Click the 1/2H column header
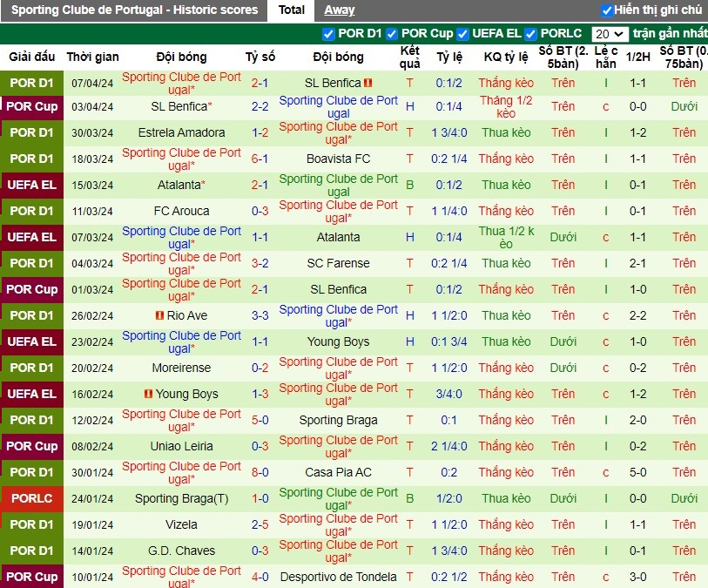The image size is (708, 588). click(637, 57)
